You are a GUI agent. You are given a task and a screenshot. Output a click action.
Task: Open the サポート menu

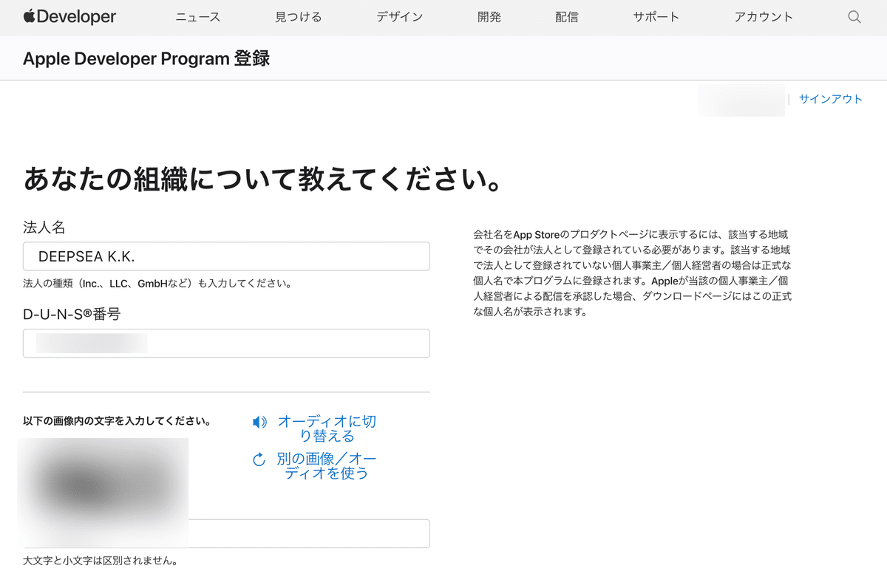point(656,17)
